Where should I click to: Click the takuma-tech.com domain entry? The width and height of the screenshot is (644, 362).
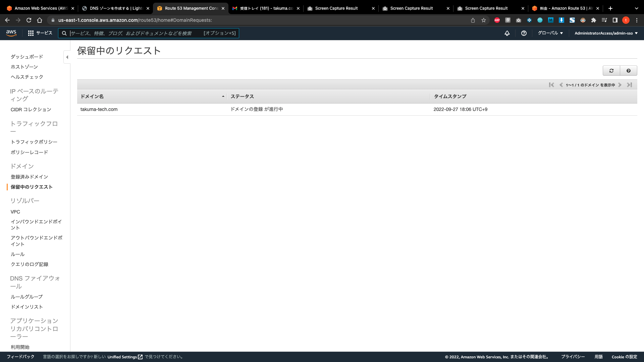(99, 109)
